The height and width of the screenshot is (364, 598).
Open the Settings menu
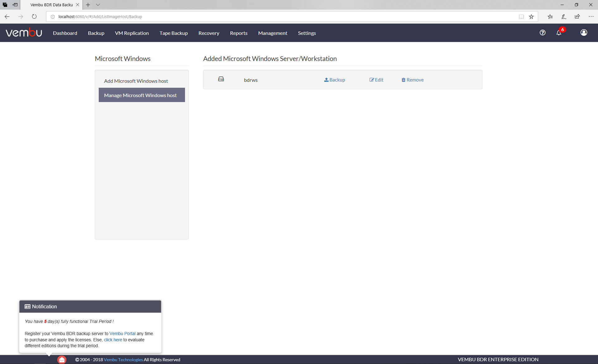[x=307, y=33]
